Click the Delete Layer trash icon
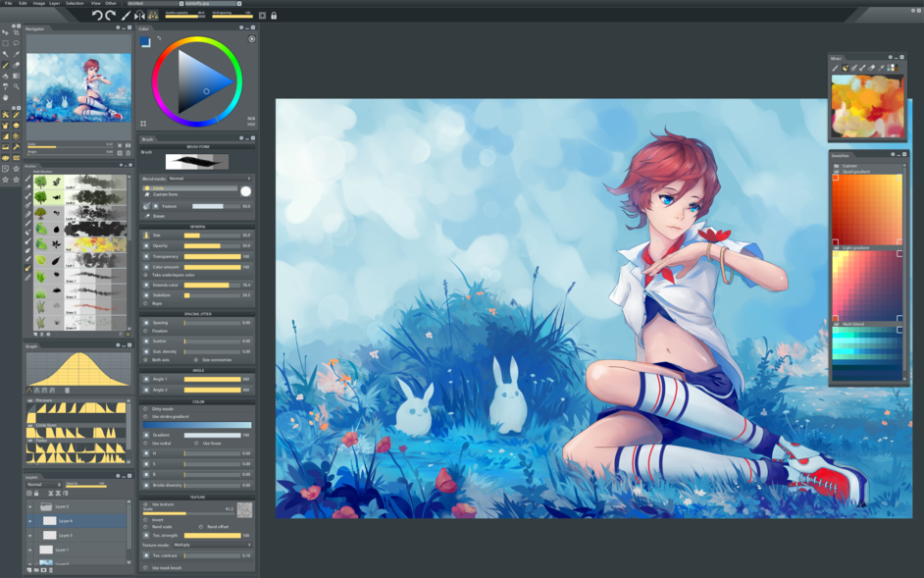Screen dimensions: 924x578 [50, 569]
